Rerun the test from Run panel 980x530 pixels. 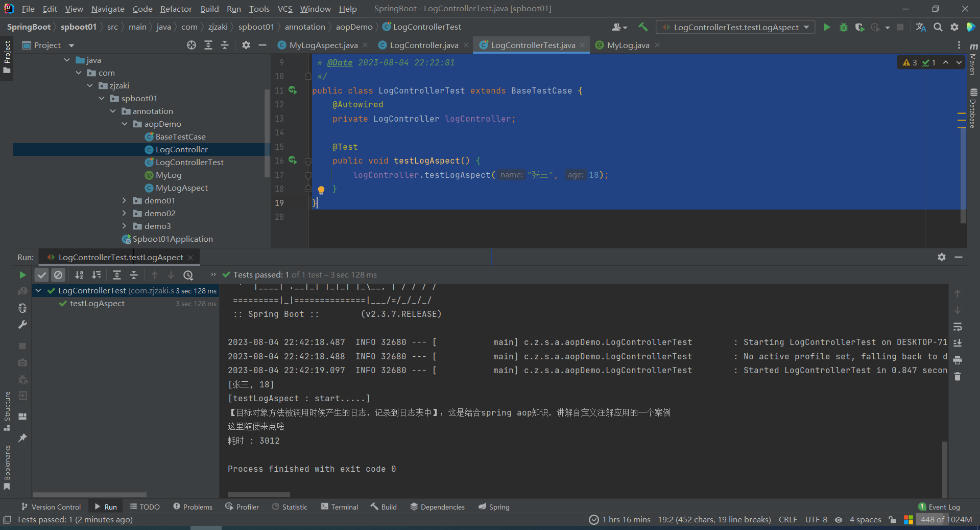(22, 275)
